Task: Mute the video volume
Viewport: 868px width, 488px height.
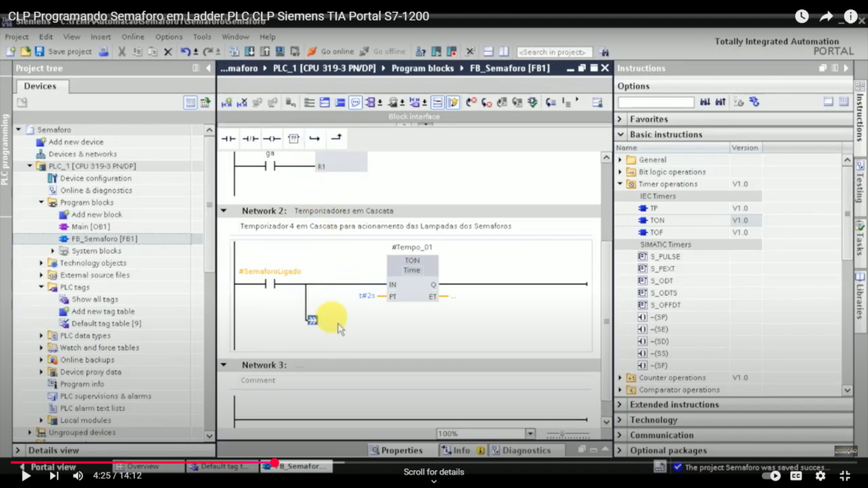Action: tap(78, 476)
